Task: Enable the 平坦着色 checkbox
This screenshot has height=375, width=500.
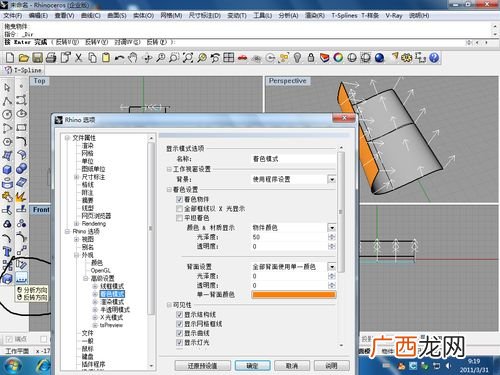Action: click(179, 218)
